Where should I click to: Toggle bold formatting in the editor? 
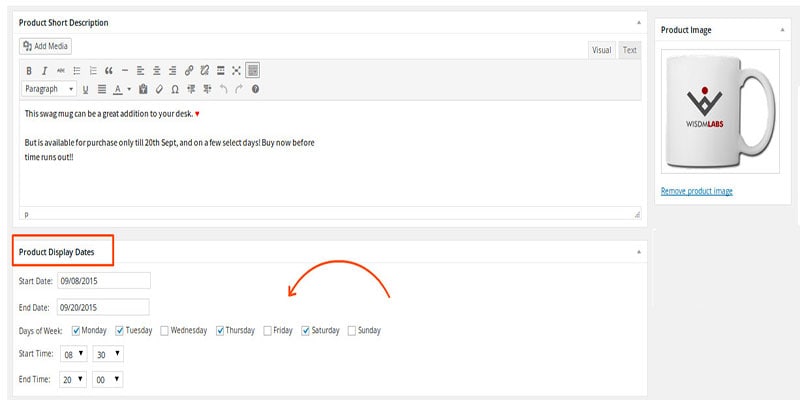click(29, 71)
